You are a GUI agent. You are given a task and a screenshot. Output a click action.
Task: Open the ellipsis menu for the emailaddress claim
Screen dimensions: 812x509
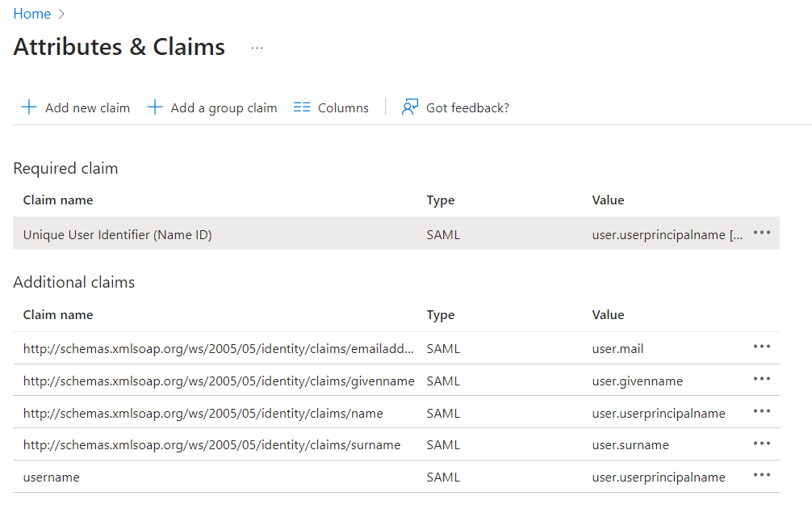[761, 347]
